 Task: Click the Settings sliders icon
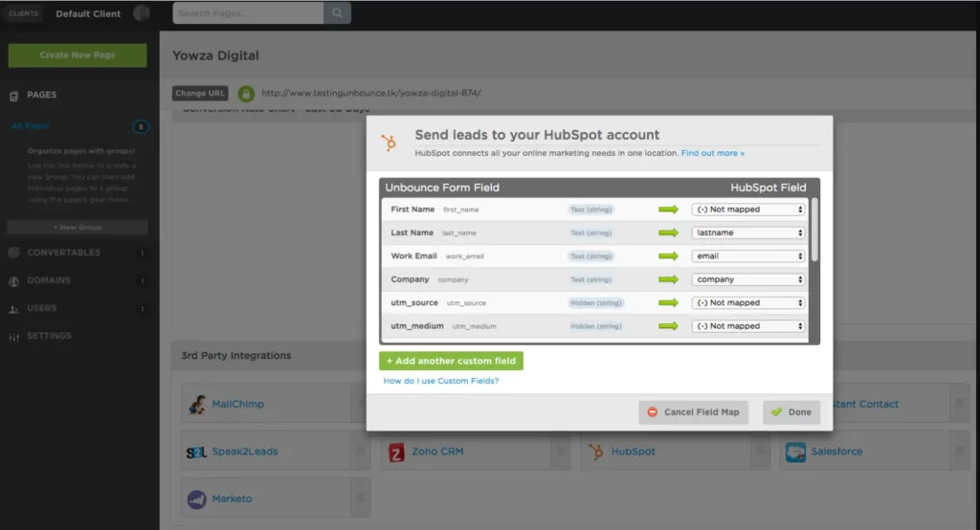pos(13,337)
